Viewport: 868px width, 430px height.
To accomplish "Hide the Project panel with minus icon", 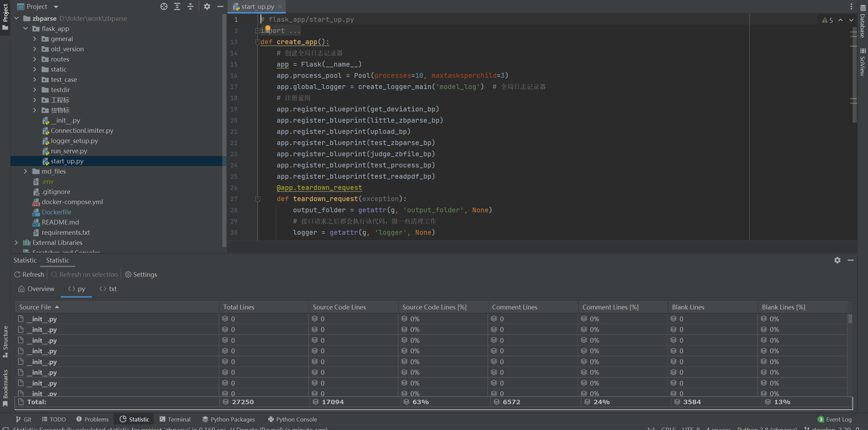I will click(220, 6).
